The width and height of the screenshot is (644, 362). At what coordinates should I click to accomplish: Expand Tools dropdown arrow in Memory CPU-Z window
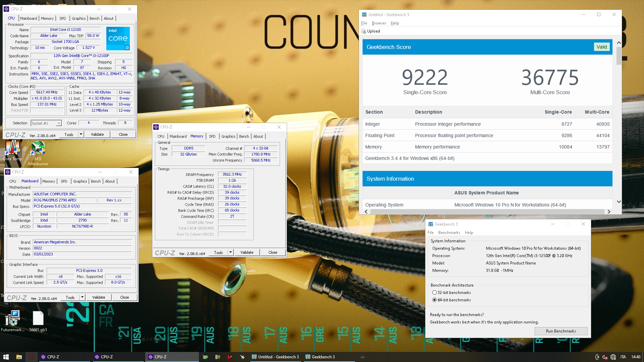coord(230,252)
